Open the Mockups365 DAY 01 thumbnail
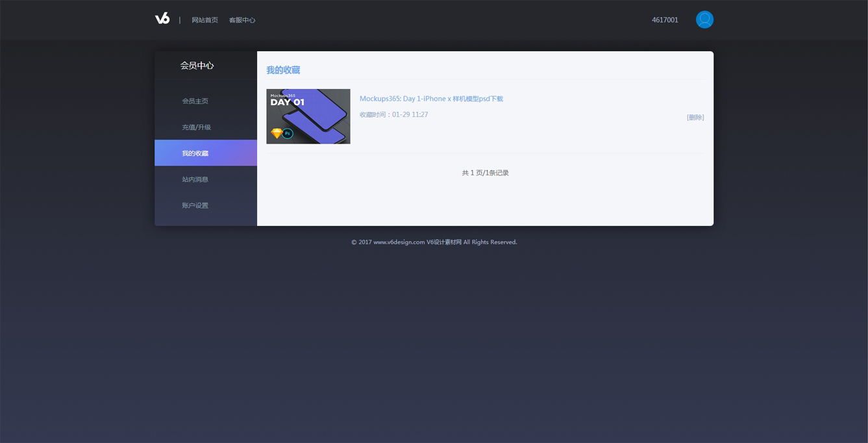Viewport: 868px width, 443px height. (x=308, y=116)
